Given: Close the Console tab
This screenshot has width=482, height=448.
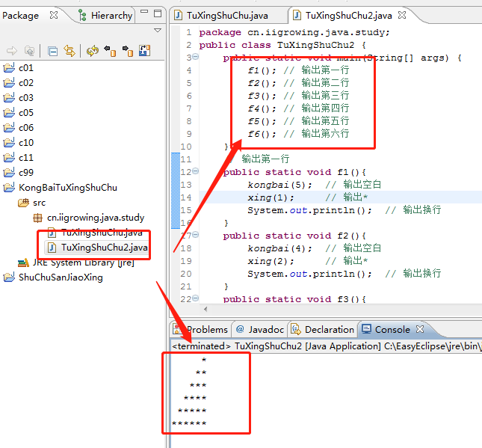Looking at the screenshot, I should (x=420, y=329).
